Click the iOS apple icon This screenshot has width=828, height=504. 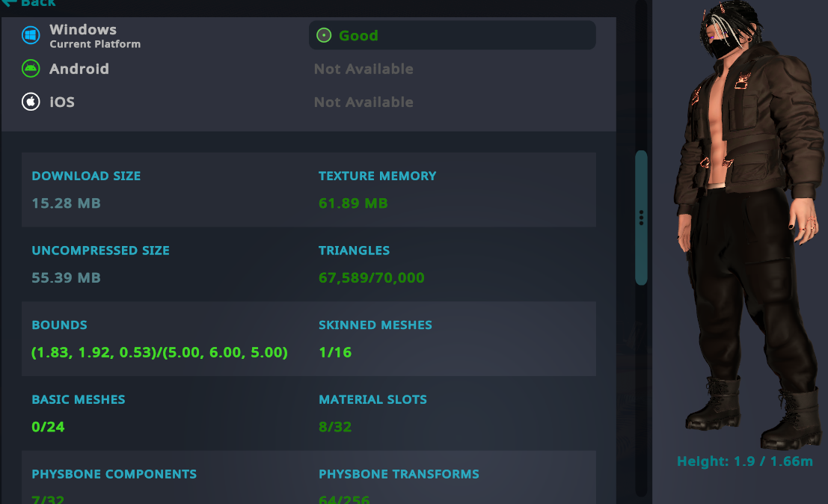pos(31,102)
